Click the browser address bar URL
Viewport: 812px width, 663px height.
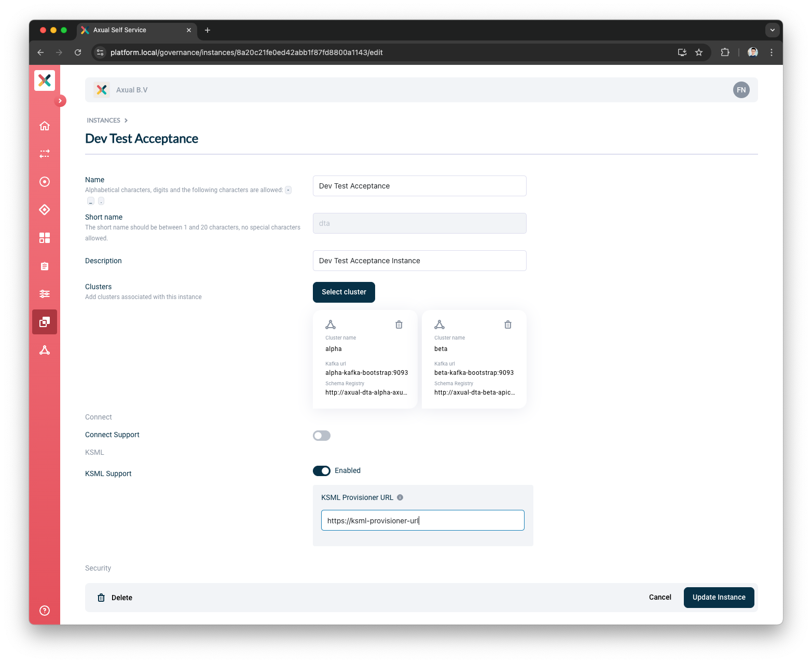click(246, 52)
